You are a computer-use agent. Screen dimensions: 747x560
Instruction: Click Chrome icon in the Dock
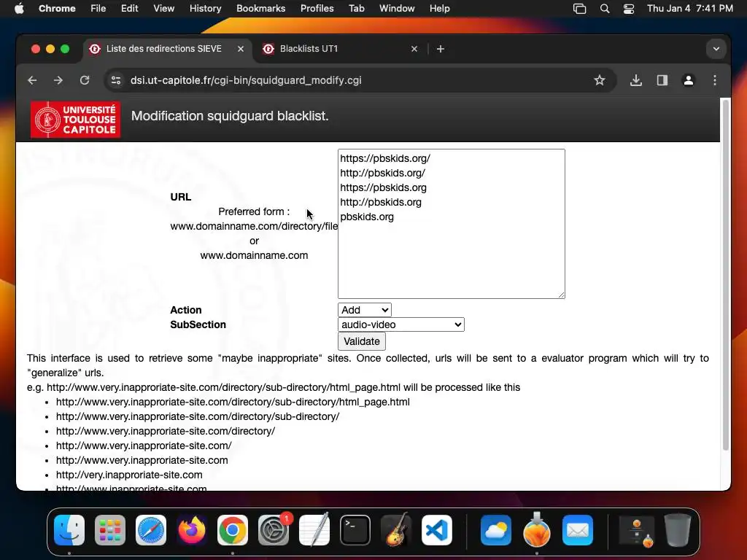(x=233, y=530)
